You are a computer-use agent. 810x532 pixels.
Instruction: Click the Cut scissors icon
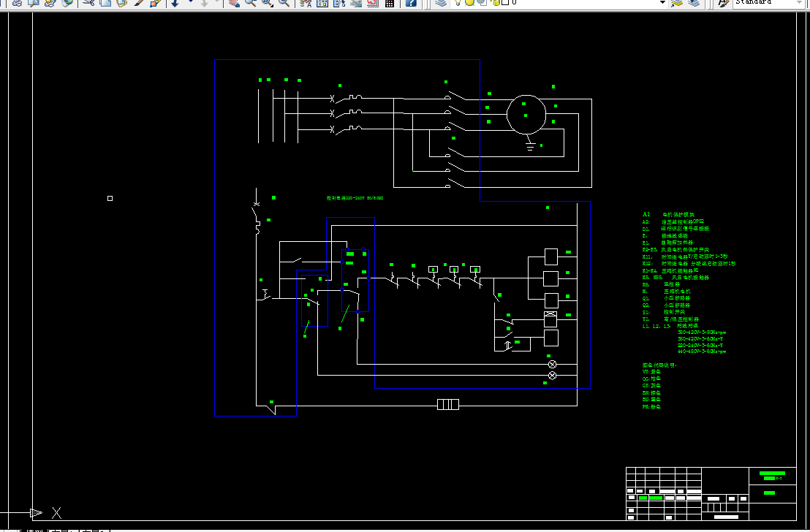[89, 3]
